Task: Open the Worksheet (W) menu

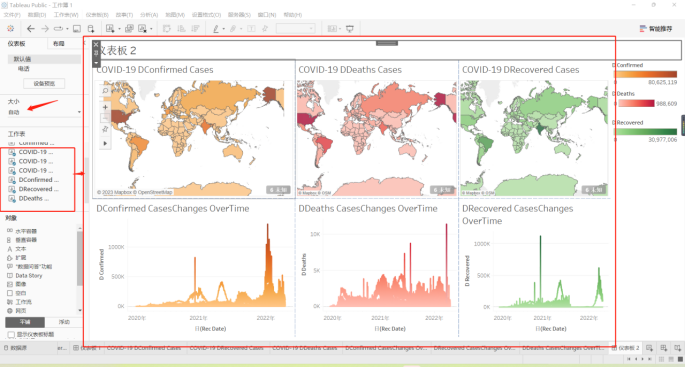Action: [66, 15]
